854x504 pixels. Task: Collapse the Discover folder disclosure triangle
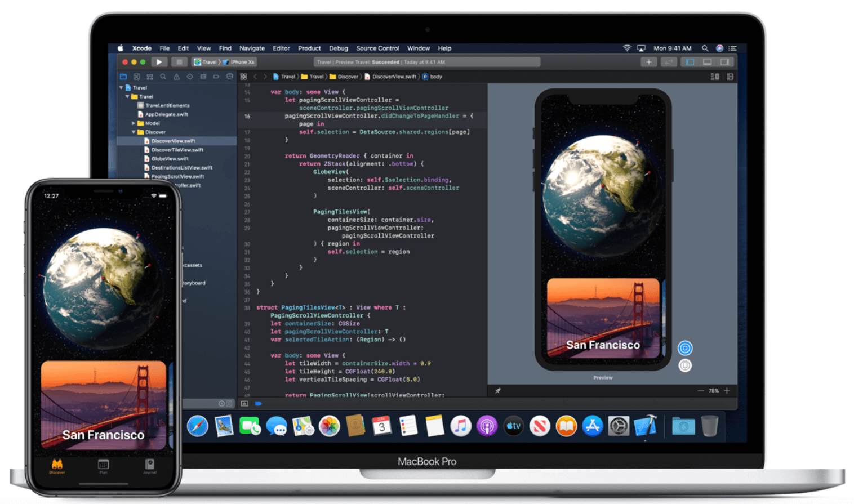tap(134, 132)
